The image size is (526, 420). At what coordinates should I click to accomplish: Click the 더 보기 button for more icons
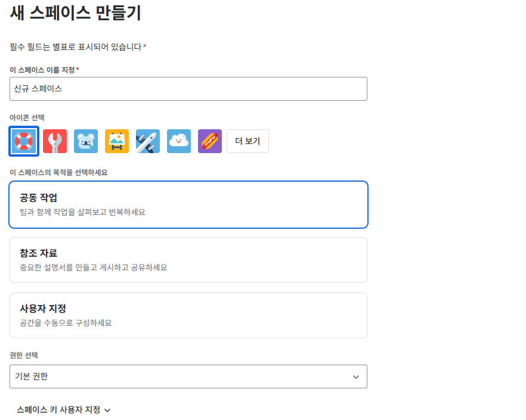pyautogui.click(x=247, y=141)
